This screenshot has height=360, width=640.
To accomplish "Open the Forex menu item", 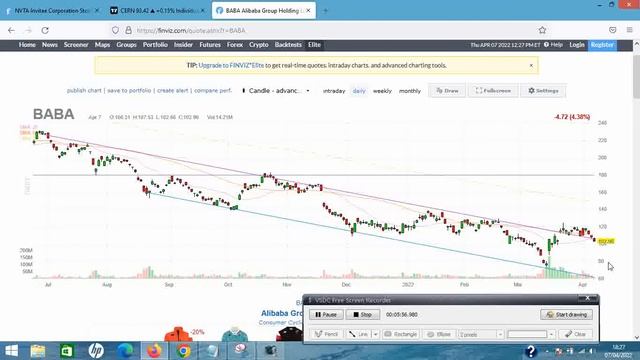I will pyautogui.click(x=235, y=45).
